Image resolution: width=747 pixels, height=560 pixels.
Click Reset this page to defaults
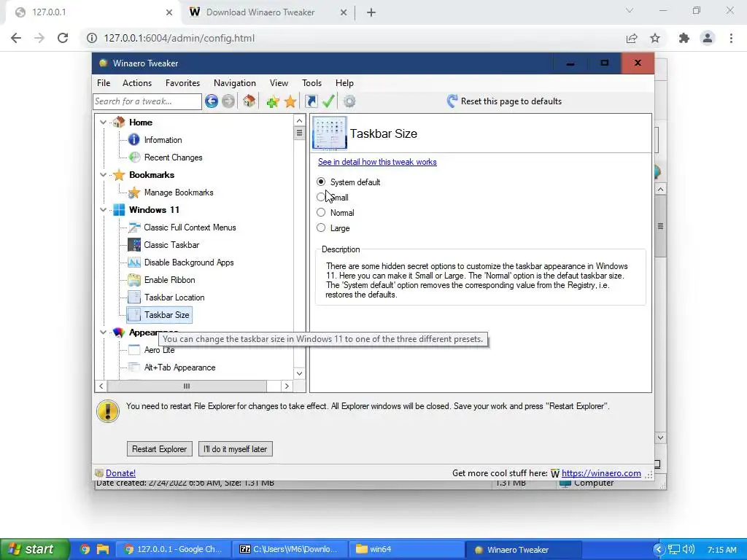point(511,101)
